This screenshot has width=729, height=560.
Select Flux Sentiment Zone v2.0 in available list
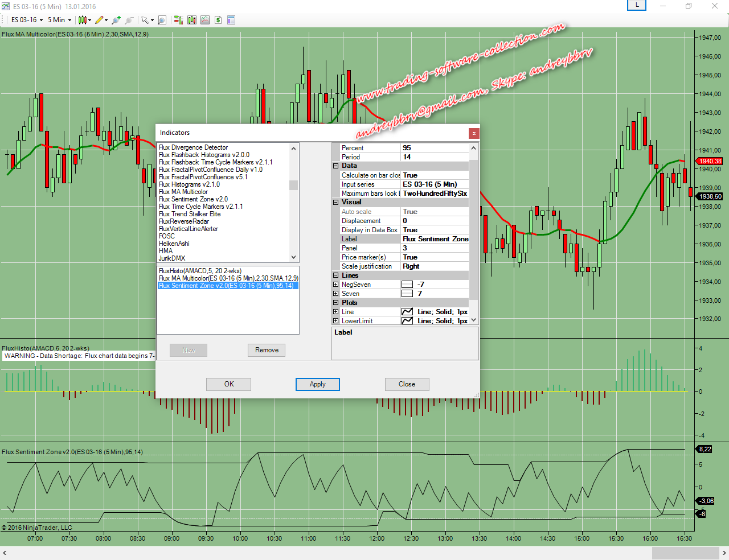click(x=194, y=199)
